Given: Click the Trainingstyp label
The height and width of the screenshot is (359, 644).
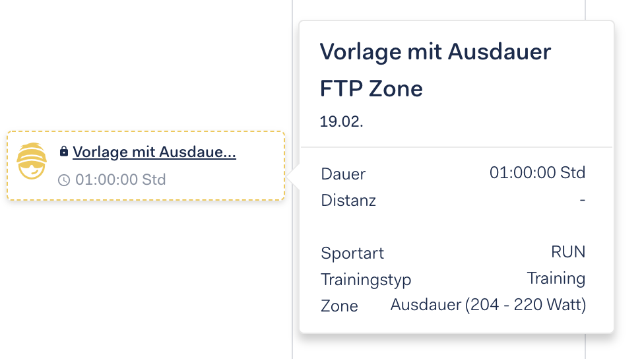Looking at the screenshot, I should coord(366,280).
